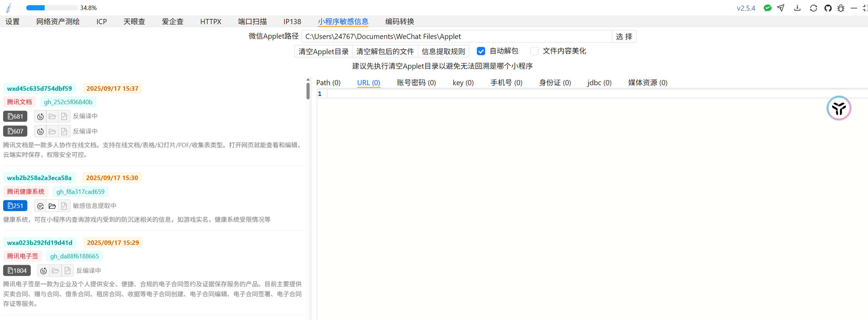The width and height of the screenshot is (868, 320).
Task: Click the floating round assistant icon
Action: (x=839, y=108)
